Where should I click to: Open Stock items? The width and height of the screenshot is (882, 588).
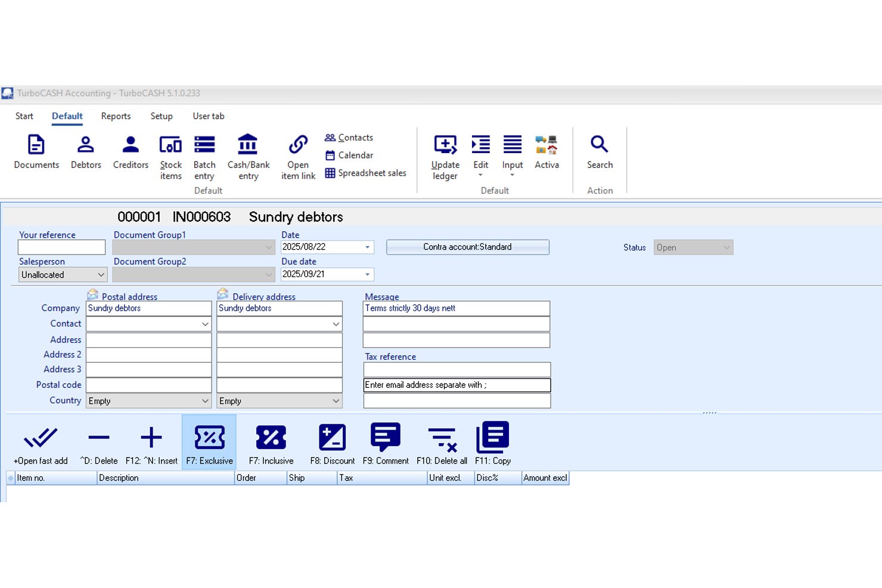pyautogui.click(x=170, y=157)
